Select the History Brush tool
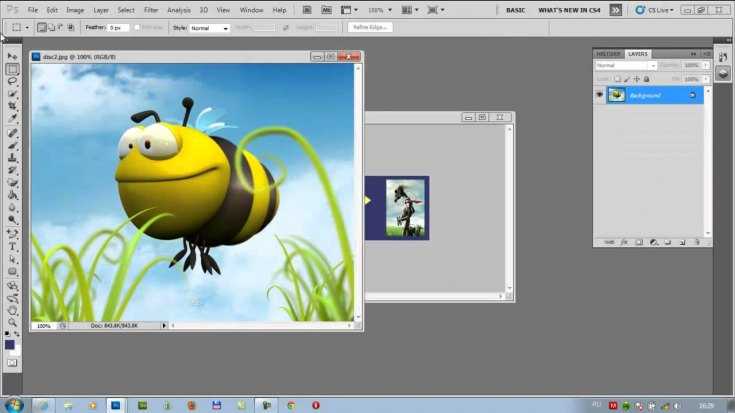 tap(12, 170)
